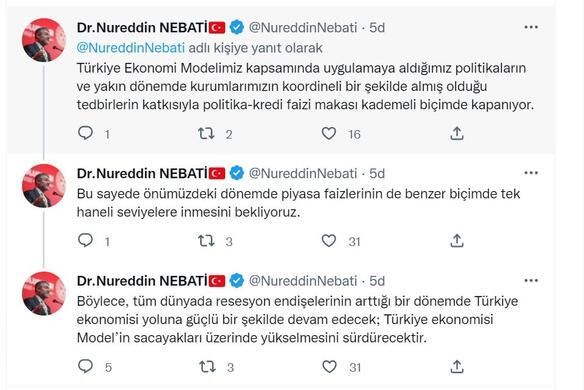Retweet the third tweet about resesyon endişeleri
The image size is (584, 390).
pyautogui.click(x=207, y=367)
